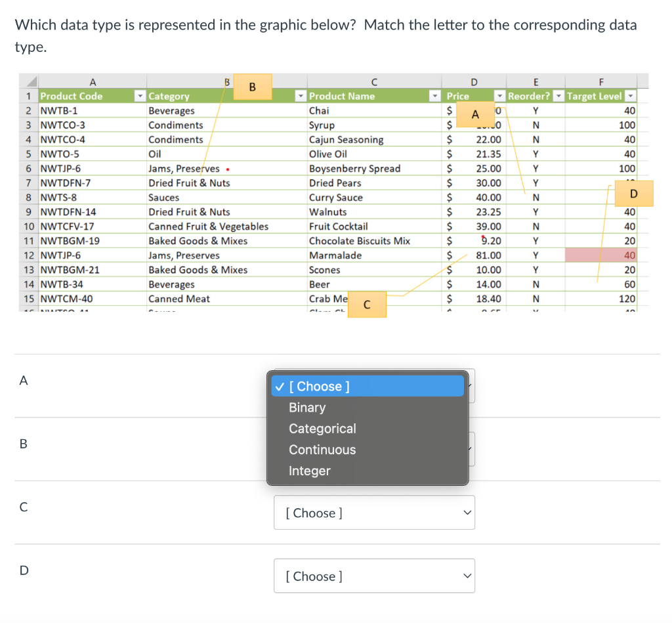Click the chevron on item C's dropdown

466,513
